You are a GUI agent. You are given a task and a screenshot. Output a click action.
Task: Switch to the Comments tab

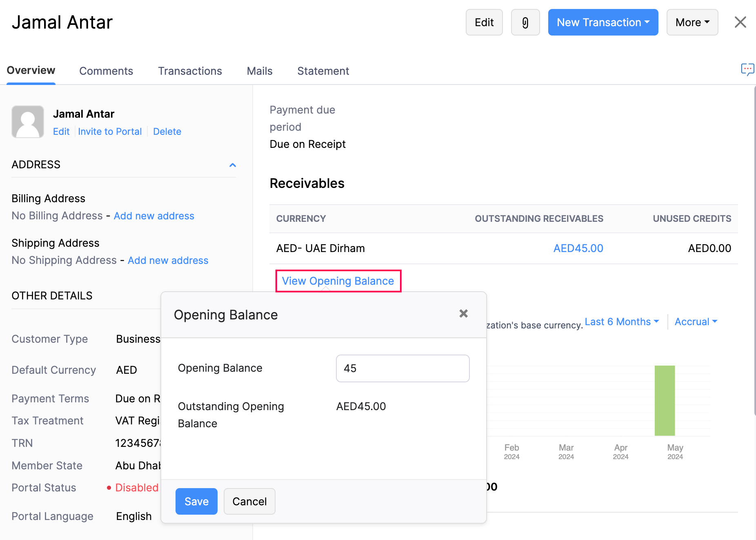pyautogui.click(x=106, y=71)
